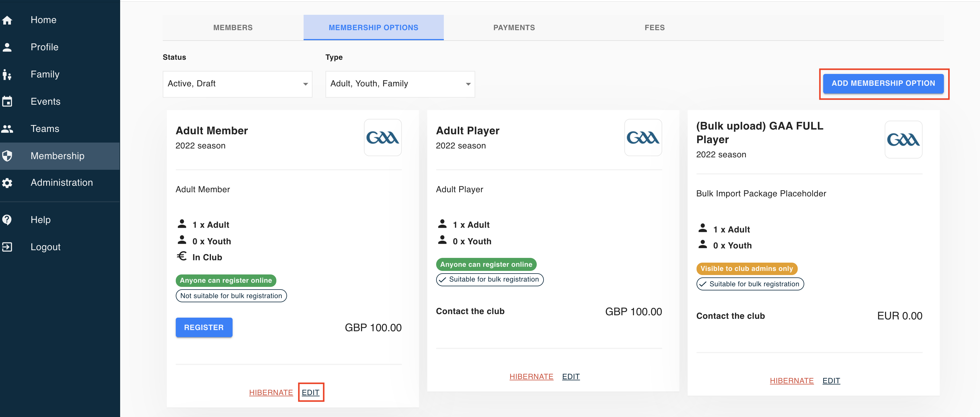Select the Teams group icon
Screen dimensions: 980x417
point(7,129)
